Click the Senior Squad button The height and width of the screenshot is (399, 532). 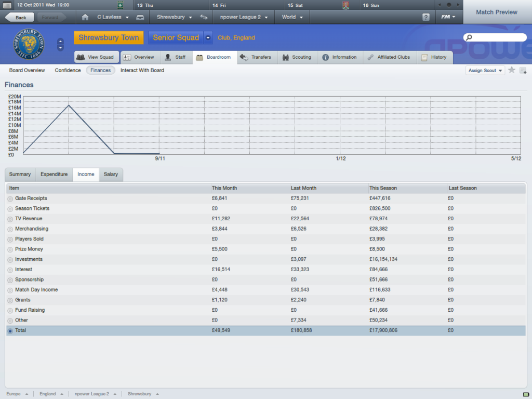(176, 37)
